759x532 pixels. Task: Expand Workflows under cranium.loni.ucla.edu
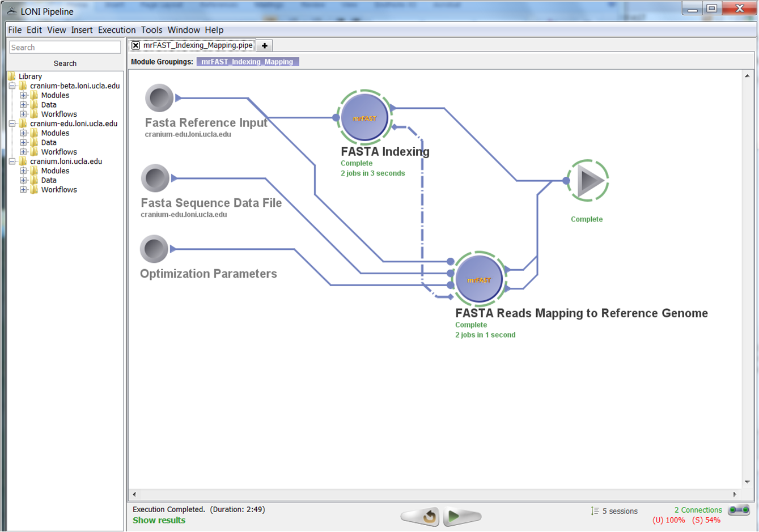[x=23, y=190]
